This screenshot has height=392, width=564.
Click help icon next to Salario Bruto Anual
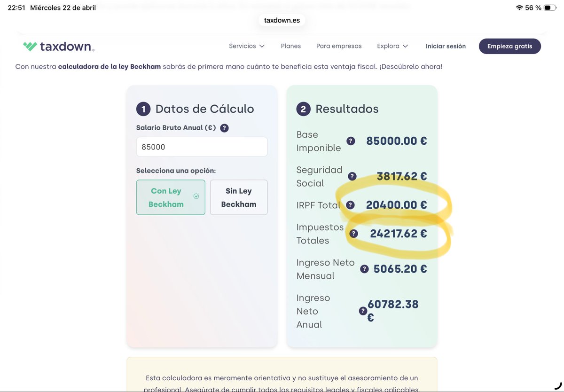click(224, 128)
